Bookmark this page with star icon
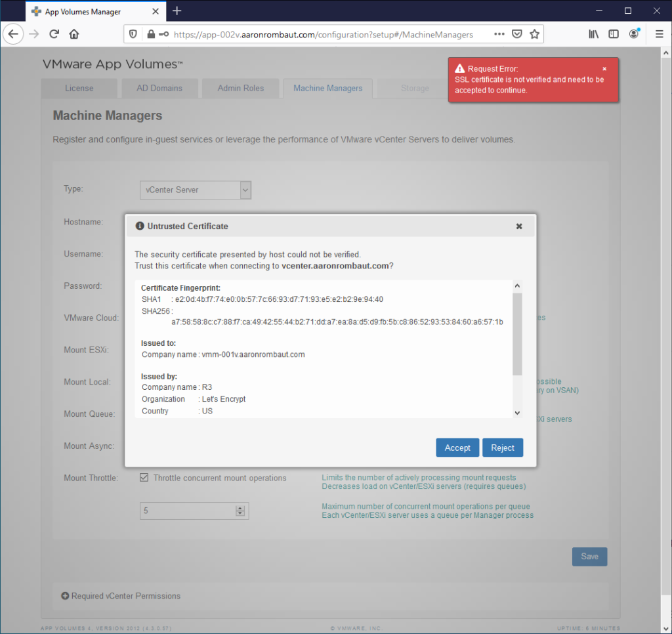Image resolution: width=672 pixels, height=634 pixels. point(534,34)
